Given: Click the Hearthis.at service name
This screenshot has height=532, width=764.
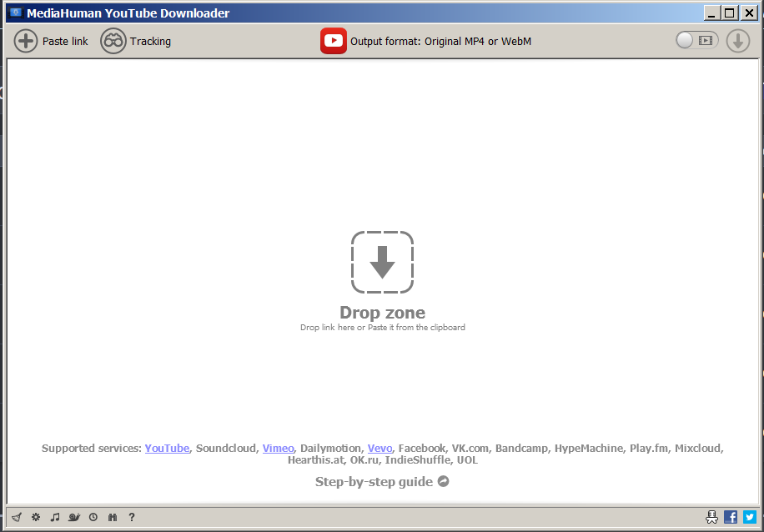Looking at the screenshot, I should pos(316,460).
